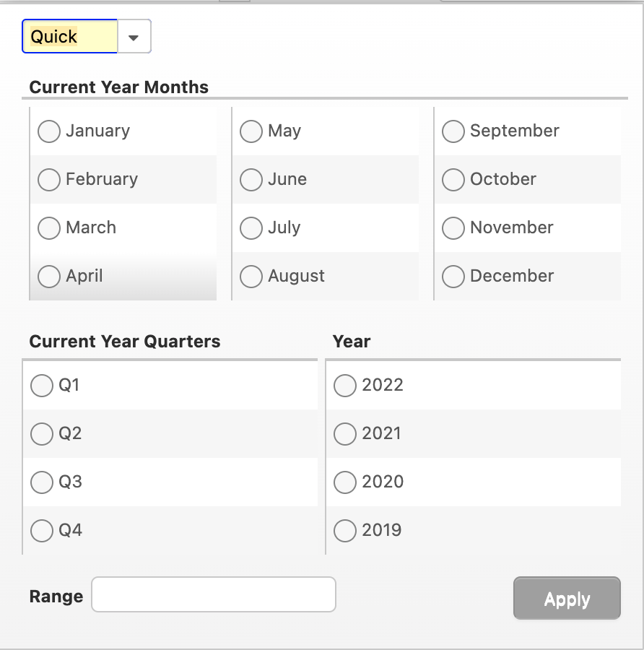This screenshot has width=644, height=650.
Task: Select Q1 under Current Year Quarters
Action: [42, 386]
